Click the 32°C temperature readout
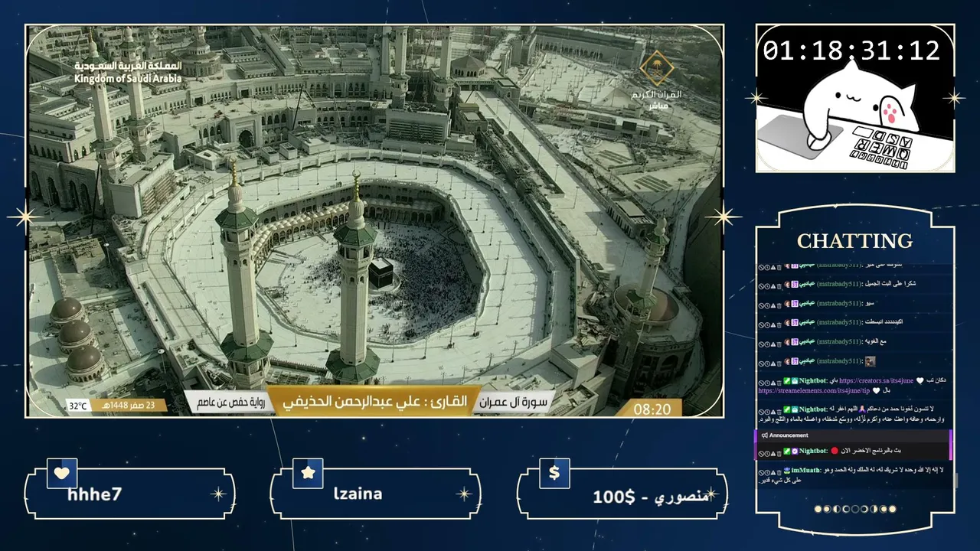The image size is (980, 551). pyautogui.click(x=78, y=406)
